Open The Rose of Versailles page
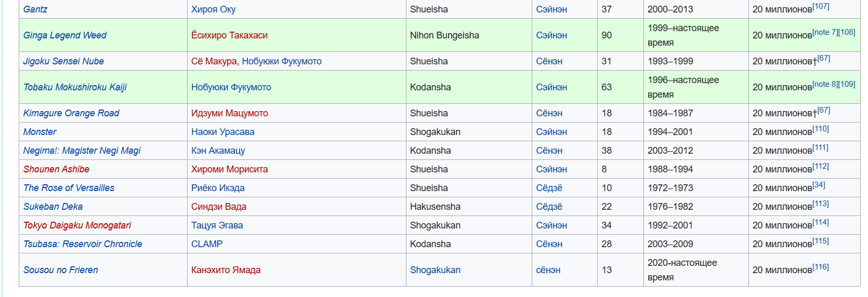Screen dimensions: 868x297 [x=69, y=188]
